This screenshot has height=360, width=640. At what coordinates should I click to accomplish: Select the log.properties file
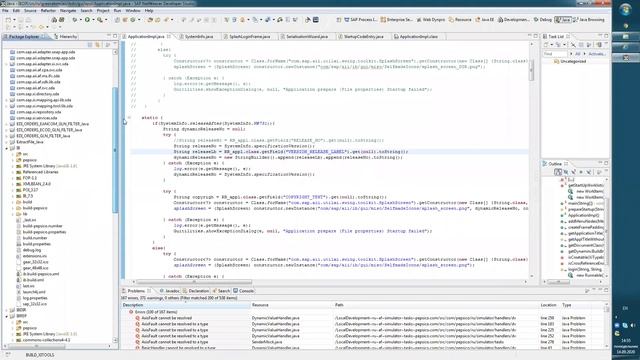[32, 298]
